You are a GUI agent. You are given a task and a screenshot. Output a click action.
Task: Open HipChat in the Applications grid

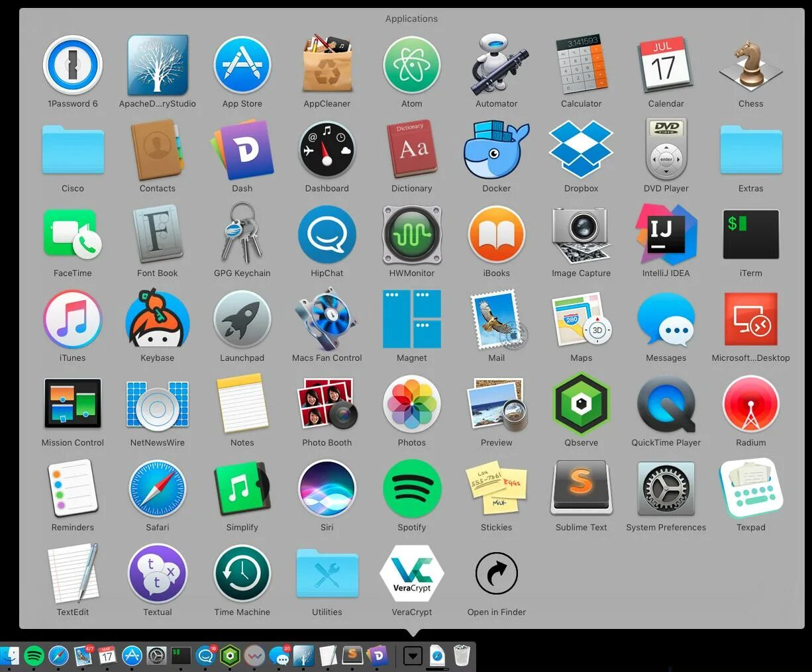327,235
